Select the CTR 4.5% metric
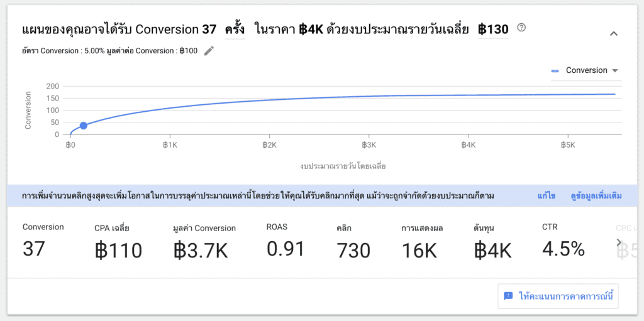The height and width of the screenshot is (321, 644). [563, 248]
